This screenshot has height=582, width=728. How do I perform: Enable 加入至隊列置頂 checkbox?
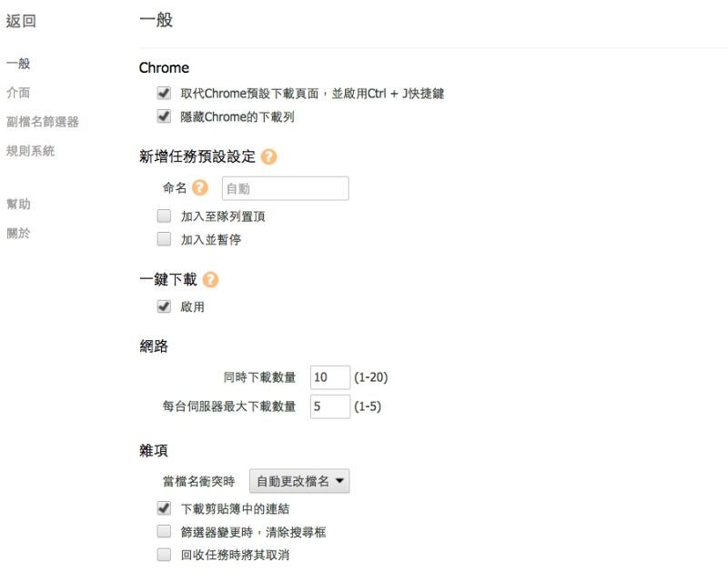click(164, 216)
